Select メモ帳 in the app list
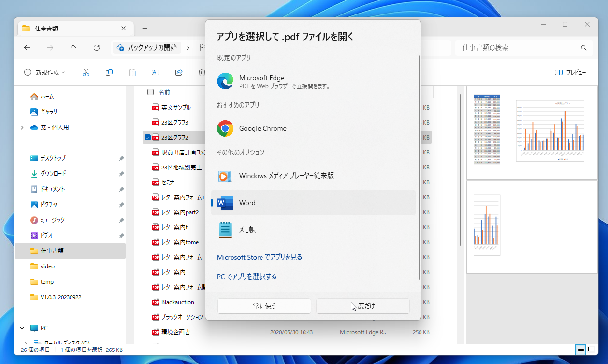This screenshot has height=364, width=608. [313, 230]
